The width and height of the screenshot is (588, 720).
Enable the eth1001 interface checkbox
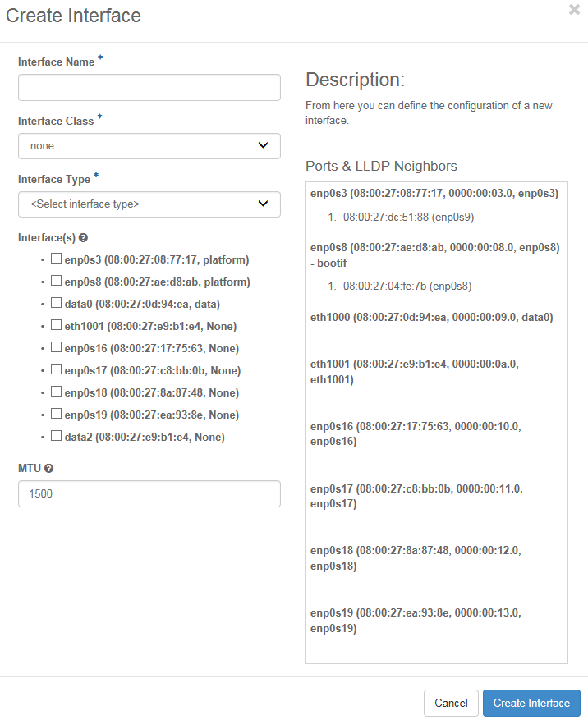point(56,325)
